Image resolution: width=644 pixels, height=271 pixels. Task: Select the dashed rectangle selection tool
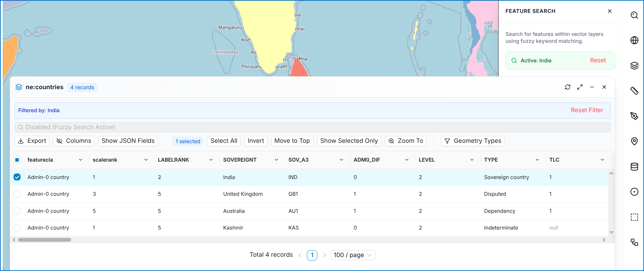point(634,217)
